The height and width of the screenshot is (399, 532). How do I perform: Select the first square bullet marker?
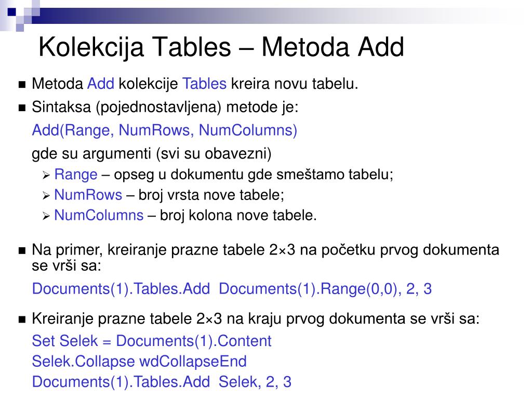pos(22,85)
